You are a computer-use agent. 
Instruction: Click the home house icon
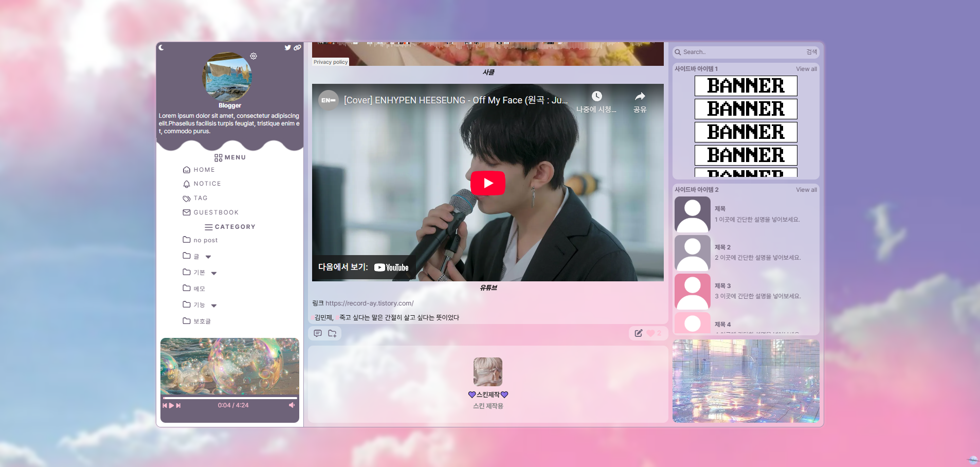pyautogui.click(x=187, y=170)
